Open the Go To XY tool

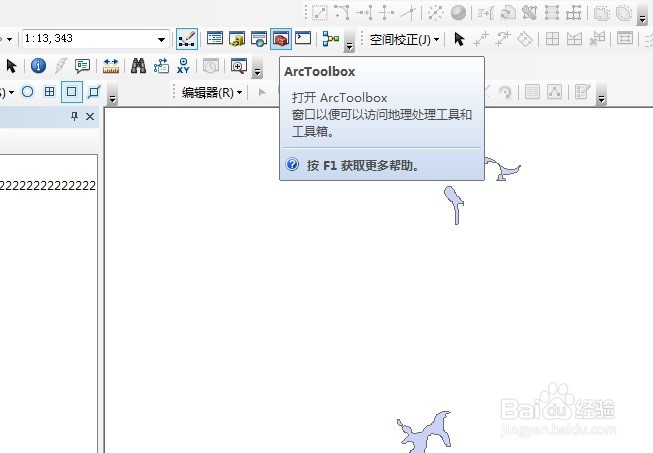tap(183, 66)
